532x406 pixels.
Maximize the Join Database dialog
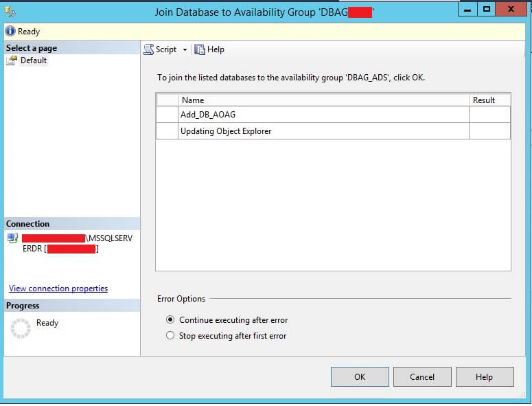[486, 9]
